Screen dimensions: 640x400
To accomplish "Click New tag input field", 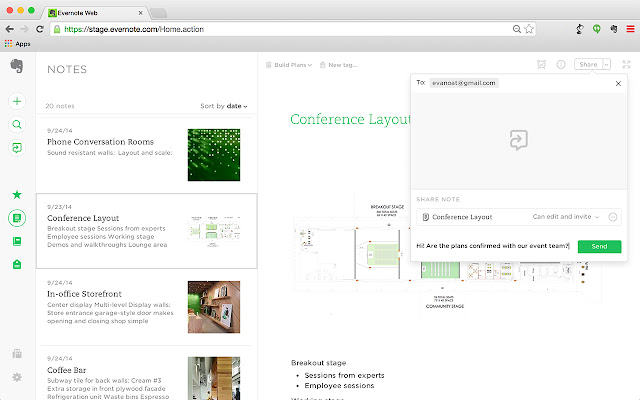I will click(x=343, y=65).
